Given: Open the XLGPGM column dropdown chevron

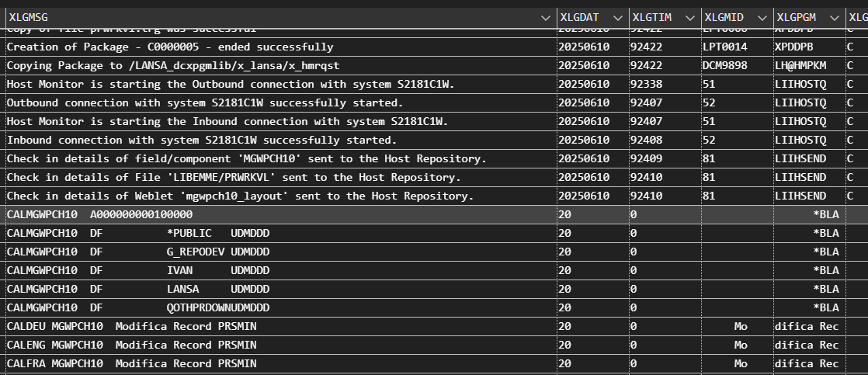Looking at the screenshot, I should tap(834, 17).
